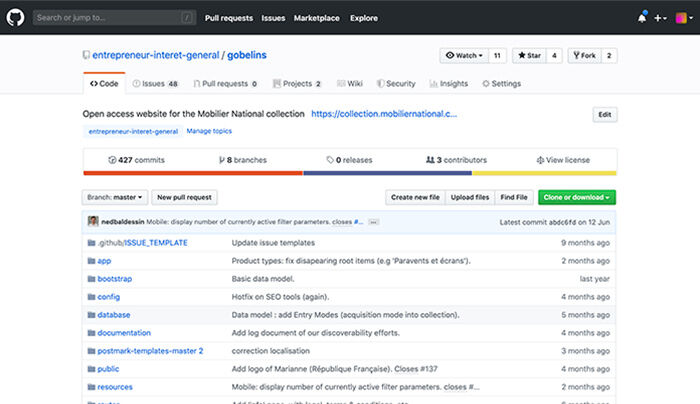The width and height of the screenshot is (700, 404).
Task: Open the .github/ISSUE_TEMPLATE folder
Action: pos(142,243)
